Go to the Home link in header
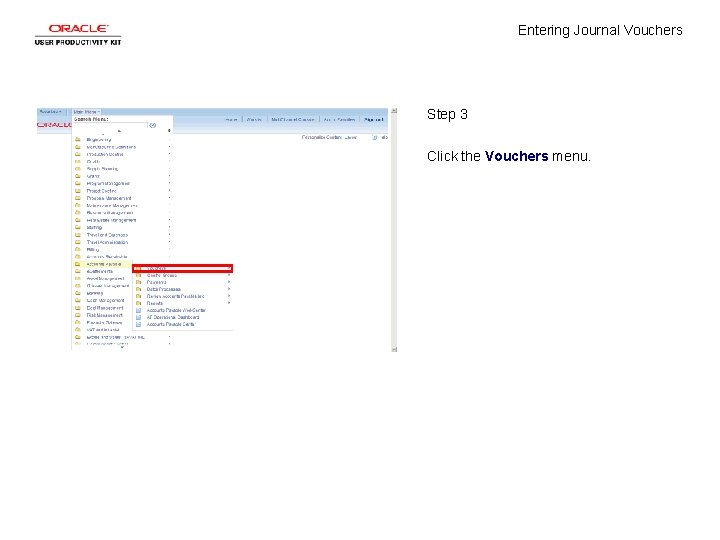Viewport: 720px width, 540px height. (x=231, y=119)
